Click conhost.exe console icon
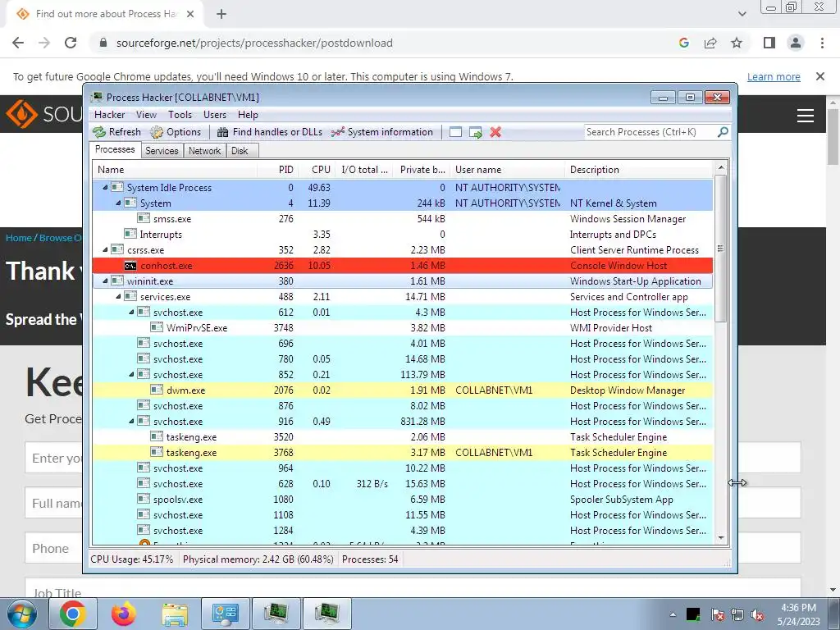Image resolution: width=840 pixels, height=630 pixels. [130, 266]
